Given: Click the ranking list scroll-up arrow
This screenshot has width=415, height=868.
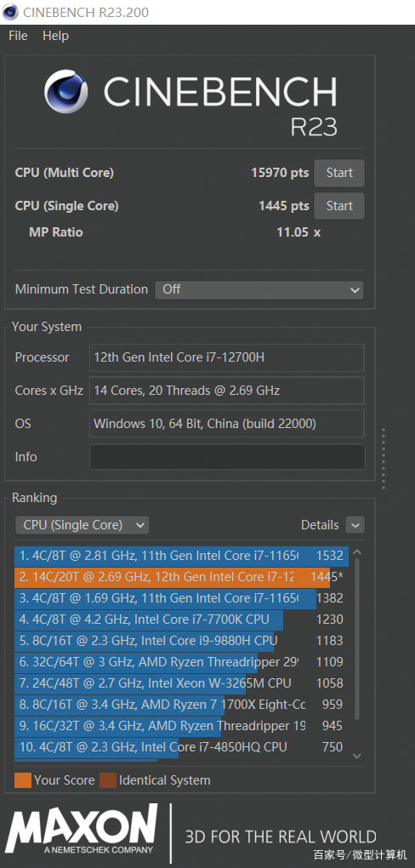Looking at the screenshot, I should 357,552.
